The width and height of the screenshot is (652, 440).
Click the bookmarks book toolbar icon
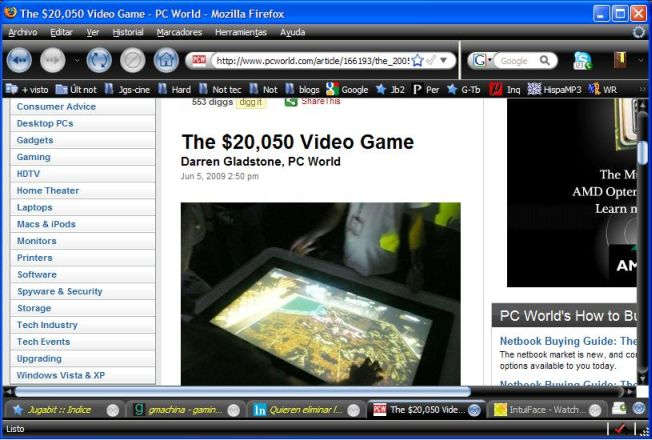click(620, 60)
